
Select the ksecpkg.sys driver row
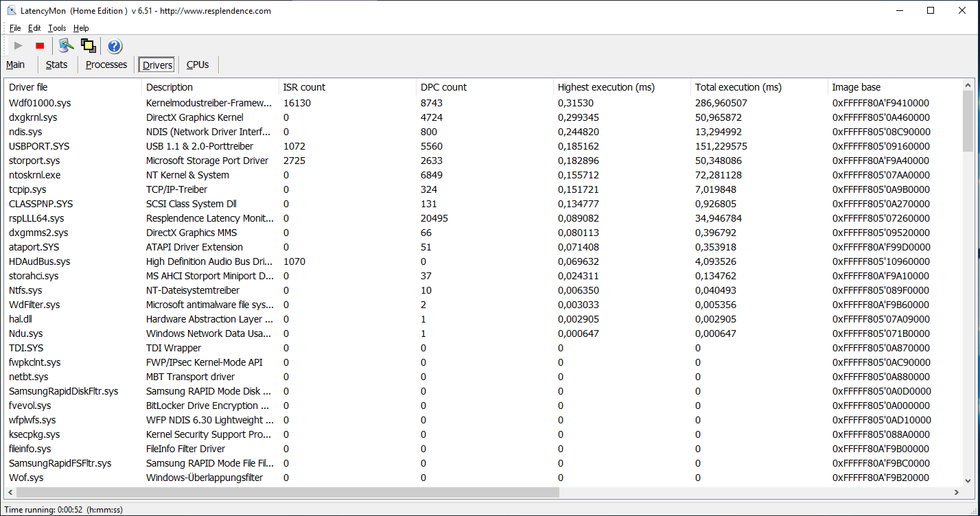[x=483, y=434]
